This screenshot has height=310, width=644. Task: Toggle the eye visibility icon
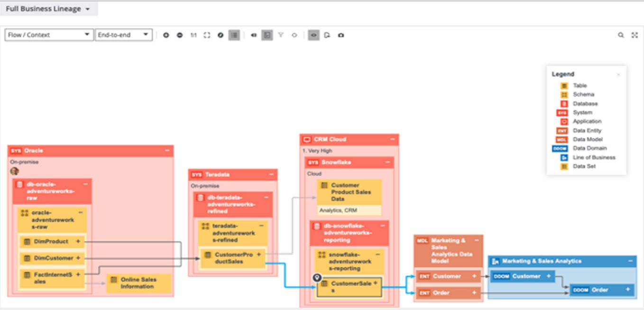[x=314, y=35]
